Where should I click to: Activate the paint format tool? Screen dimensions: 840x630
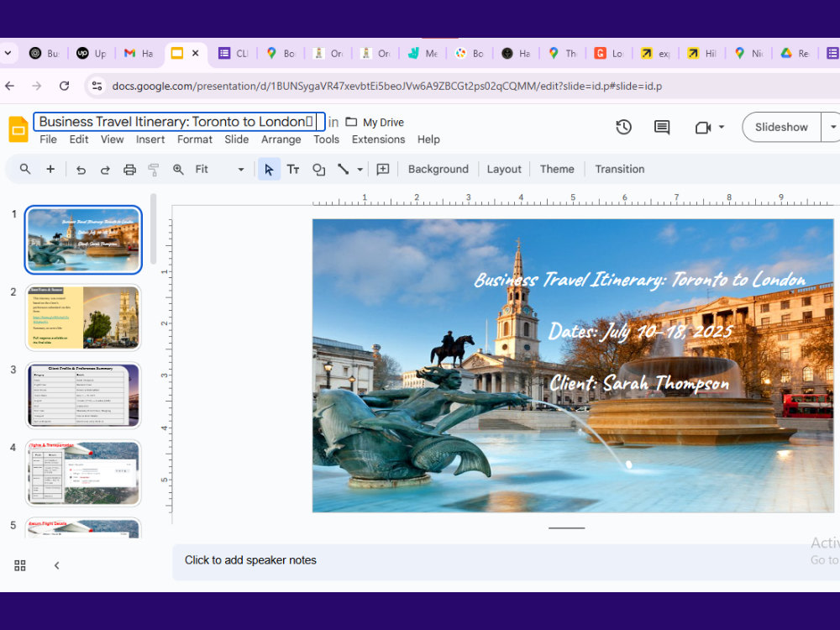click(x=153, y=170)
